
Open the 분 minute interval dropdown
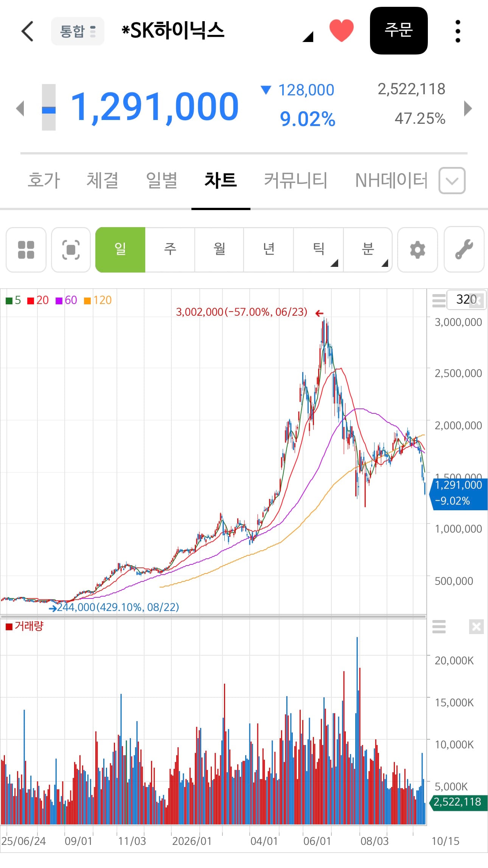pyautogui.click(x=368, y=250)
